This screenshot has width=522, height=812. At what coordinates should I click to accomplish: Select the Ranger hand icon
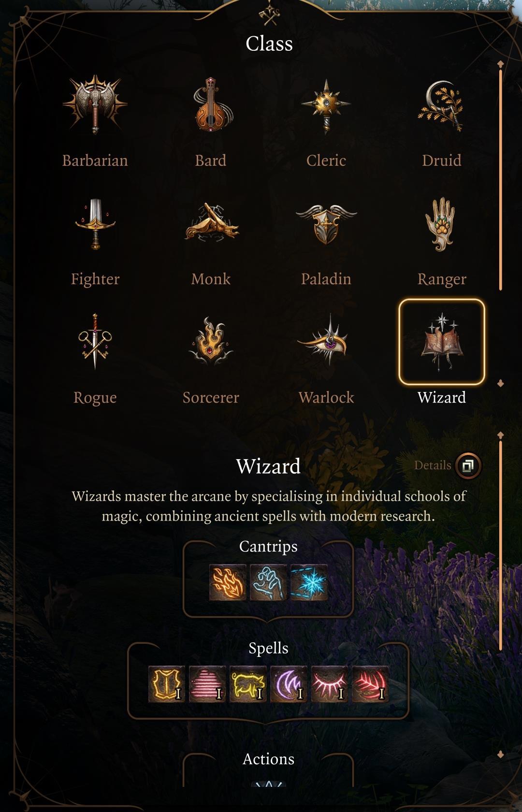click(441, 224)
